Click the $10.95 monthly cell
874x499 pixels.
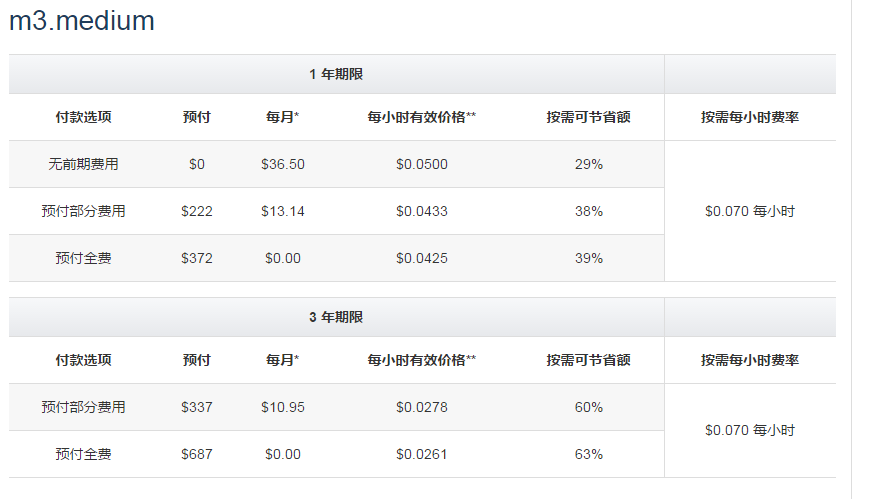[283, 408]
